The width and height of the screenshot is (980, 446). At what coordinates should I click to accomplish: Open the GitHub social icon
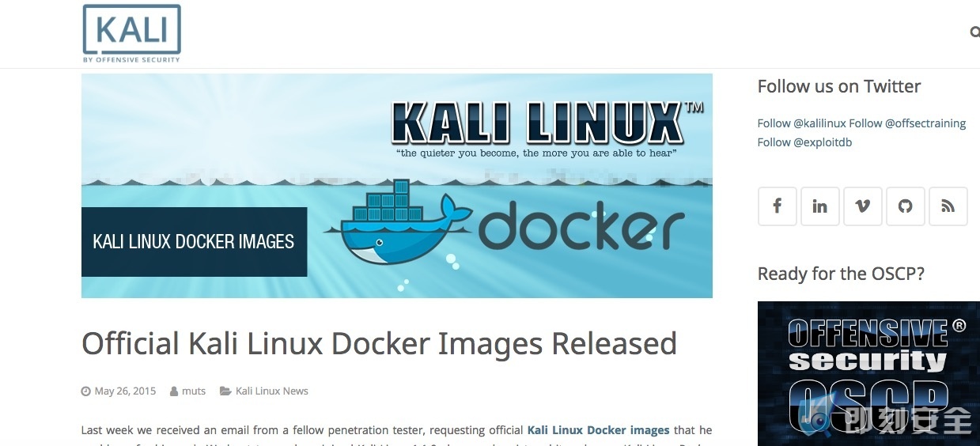click(x=905, y=206)
